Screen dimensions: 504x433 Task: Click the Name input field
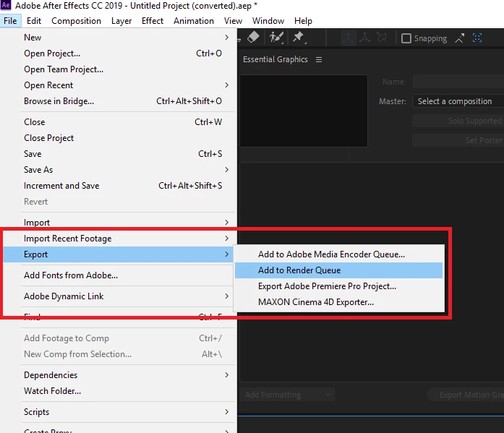pos(458,82)
